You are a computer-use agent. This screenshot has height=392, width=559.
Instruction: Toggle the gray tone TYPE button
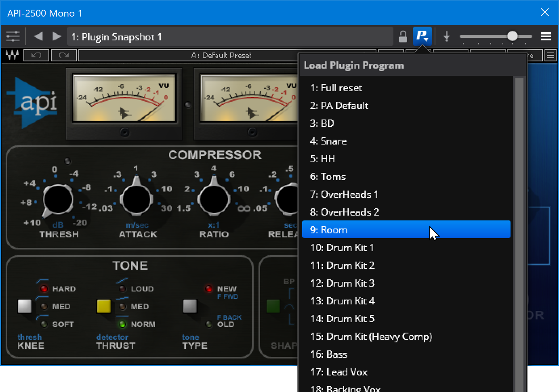(190, 306)
